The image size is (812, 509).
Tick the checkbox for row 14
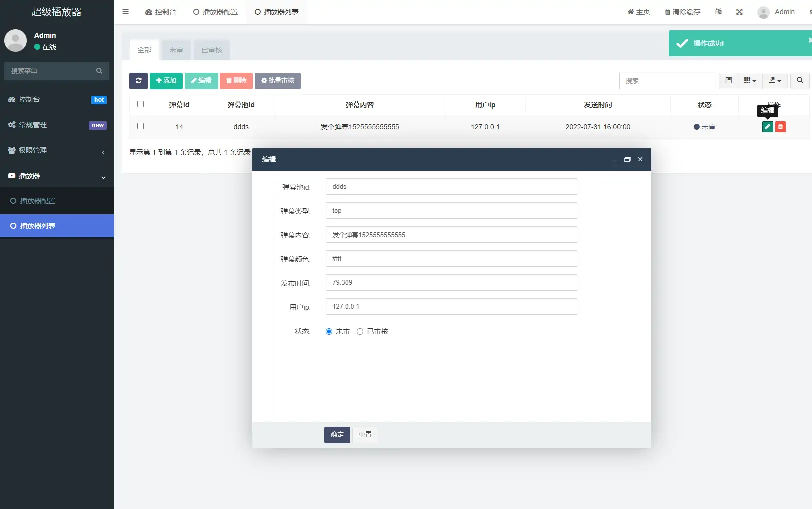pyautogui.click(x=140, y=126)
